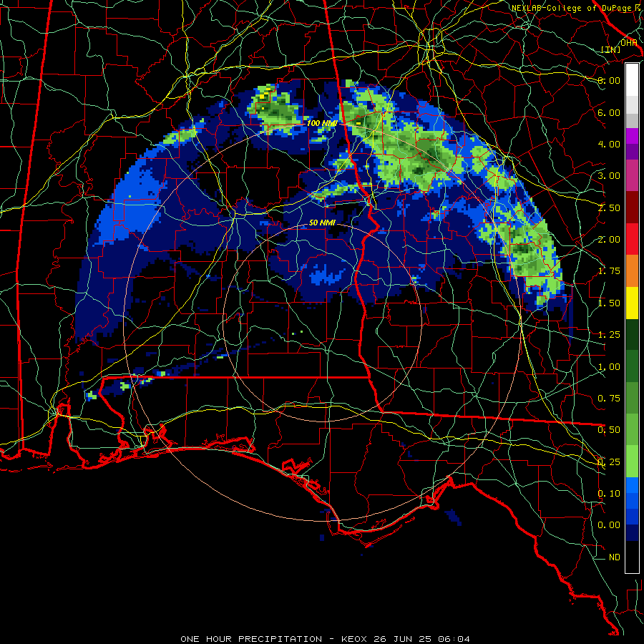Click the '50 NMI' range ring label
The image size is (644, 644).
click(322, 223)
